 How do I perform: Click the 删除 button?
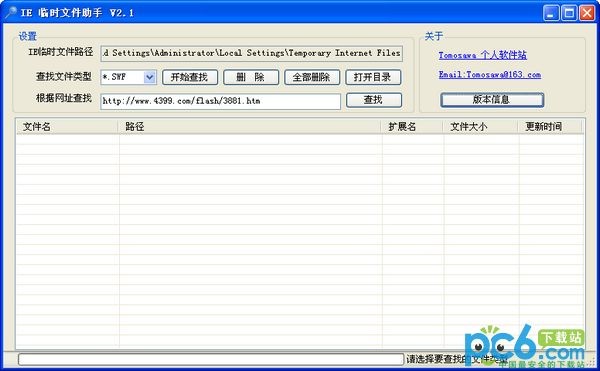[x=251, y=77]
